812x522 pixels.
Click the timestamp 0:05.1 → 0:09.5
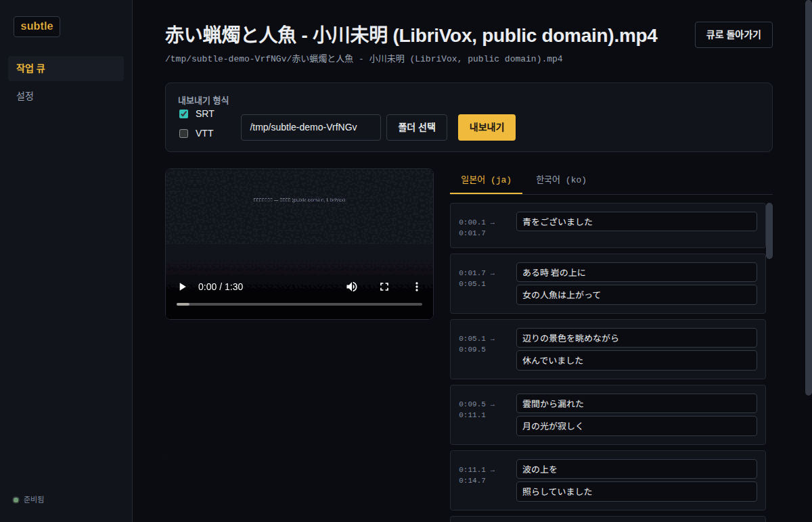[477, 344]
